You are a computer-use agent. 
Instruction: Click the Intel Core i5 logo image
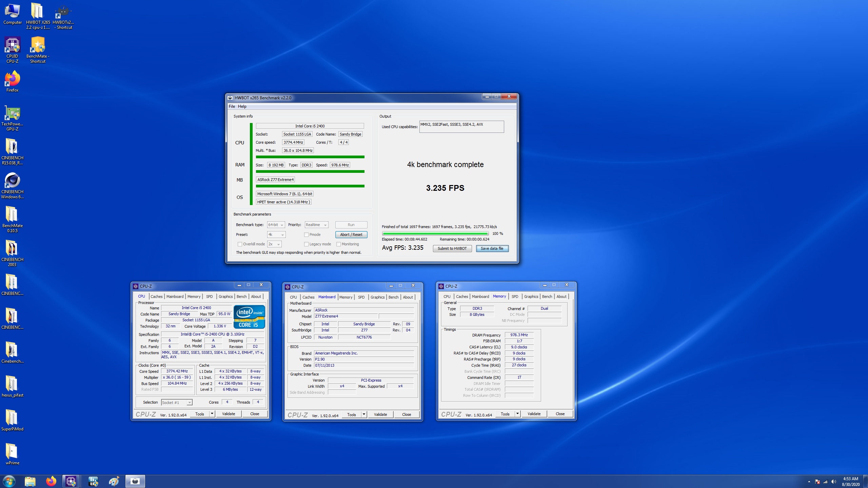click(x=249, y=317)
